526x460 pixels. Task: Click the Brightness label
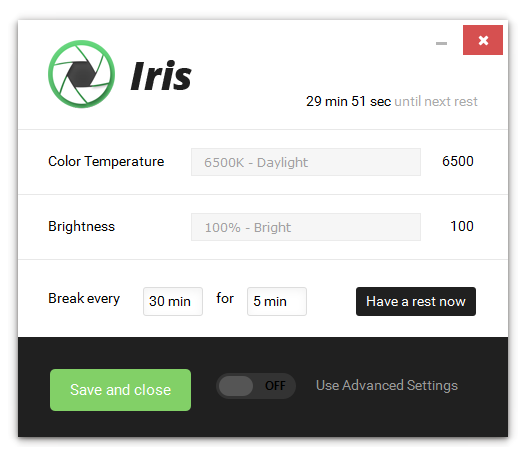tap(82, 226)
